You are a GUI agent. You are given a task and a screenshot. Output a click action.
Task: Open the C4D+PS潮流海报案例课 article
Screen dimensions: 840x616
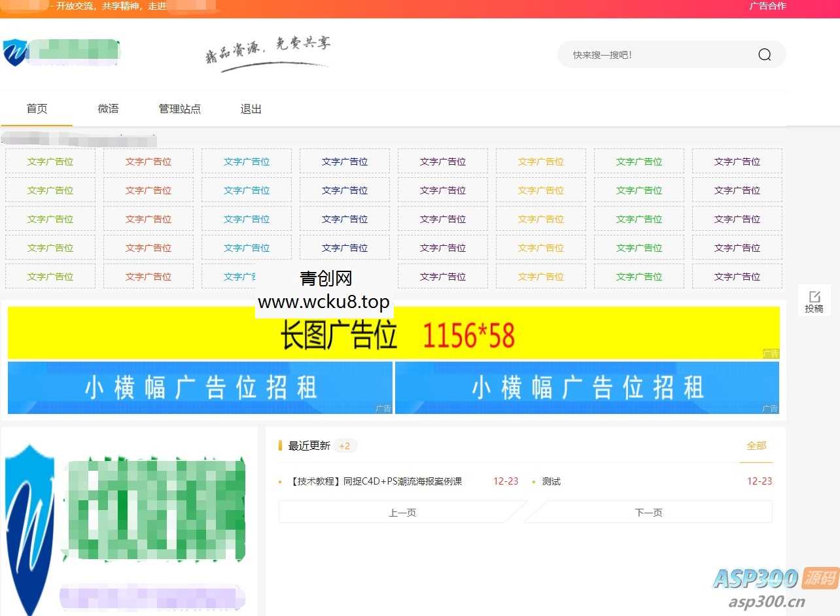375,481
